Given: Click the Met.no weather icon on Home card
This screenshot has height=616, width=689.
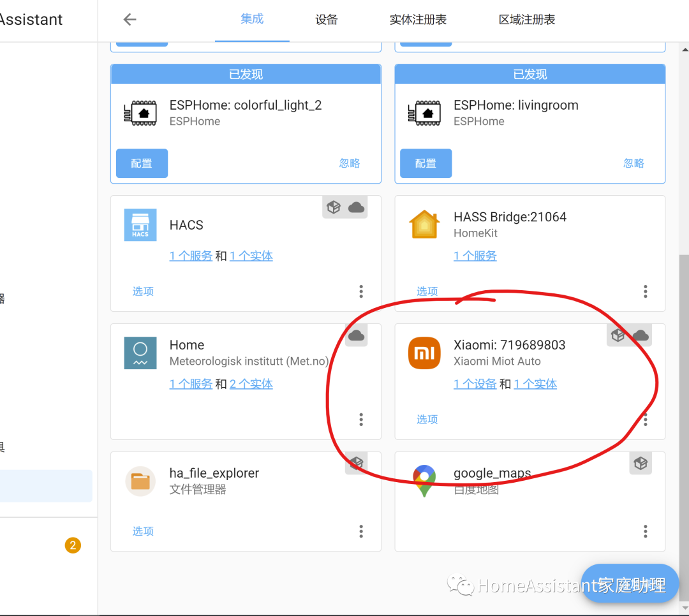Looking at the screenshot, I should click(x=140, y=353).
